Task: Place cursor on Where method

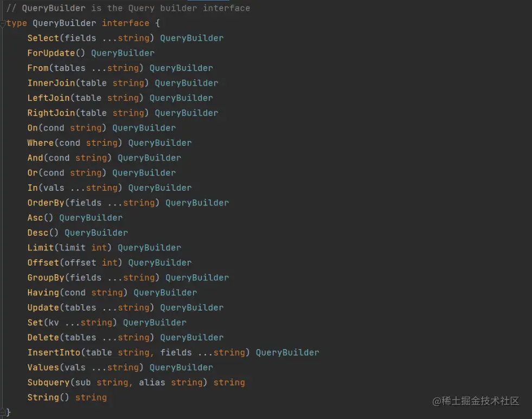Action: coord(40,143)
